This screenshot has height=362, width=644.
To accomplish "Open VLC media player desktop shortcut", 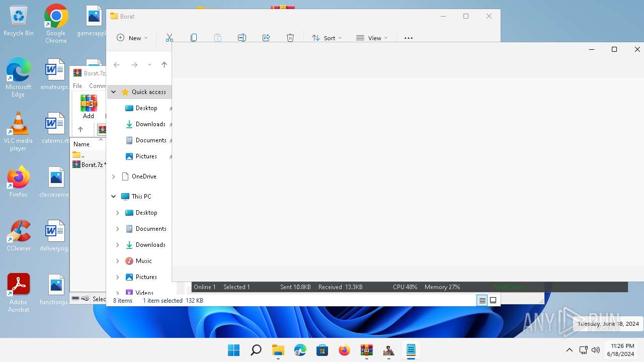I will click(x=18, y=132).
